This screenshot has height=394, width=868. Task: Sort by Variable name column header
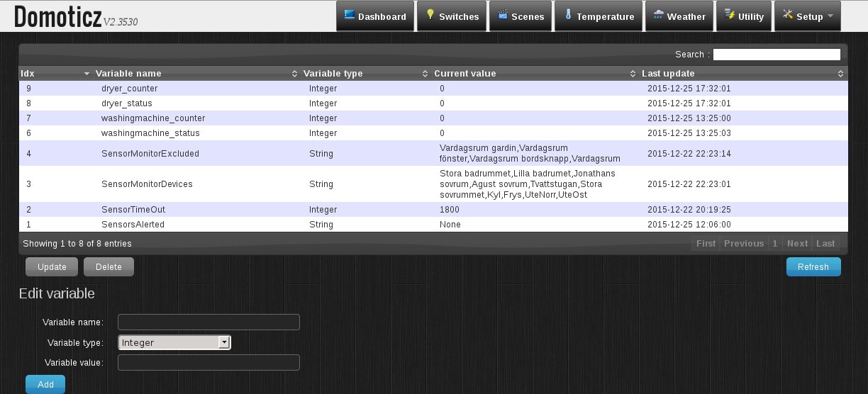pos(128,74)
